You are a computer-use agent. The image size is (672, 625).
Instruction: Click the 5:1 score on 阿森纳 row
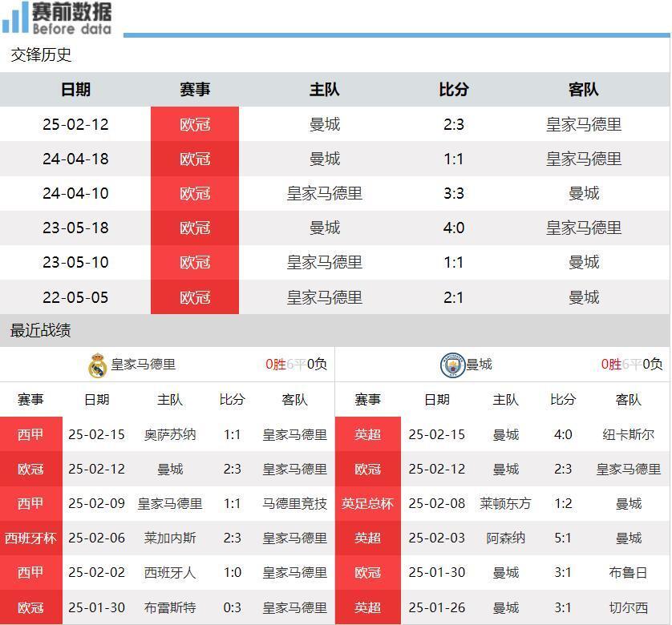(563, 538)
